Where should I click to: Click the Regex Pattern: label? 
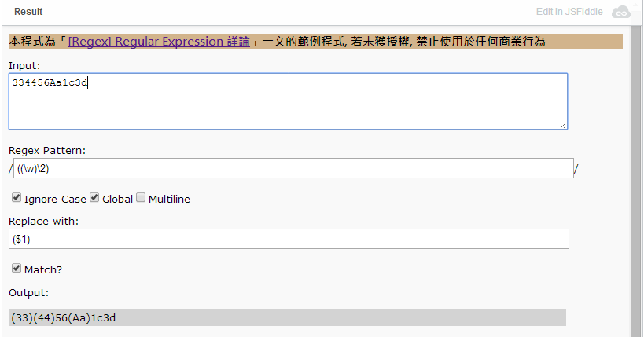47,151
